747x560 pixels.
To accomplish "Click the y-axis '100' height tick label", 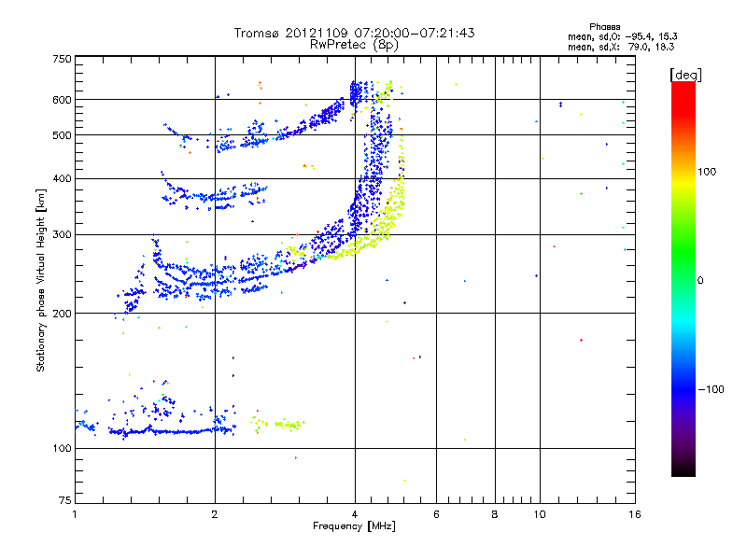I will click(62, 449).
